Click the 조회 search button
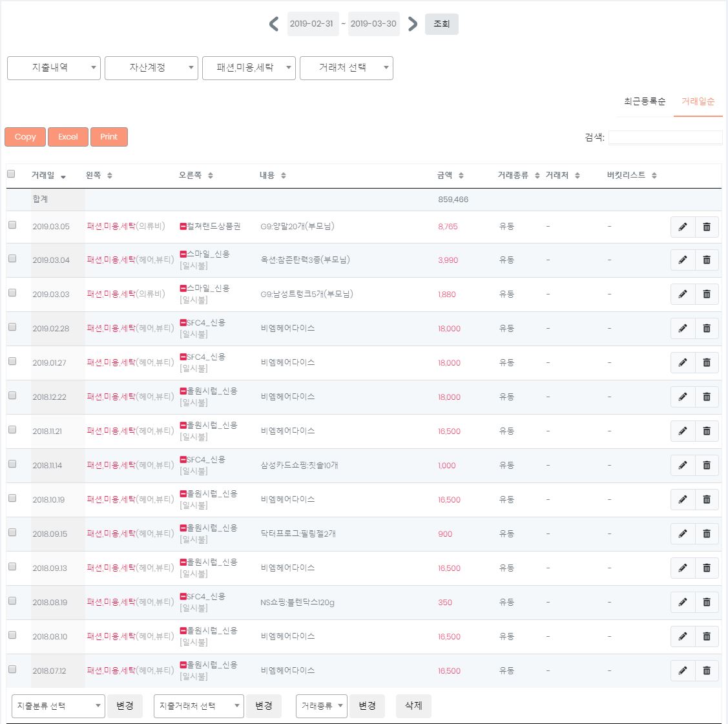 click(x=441, y=25)
